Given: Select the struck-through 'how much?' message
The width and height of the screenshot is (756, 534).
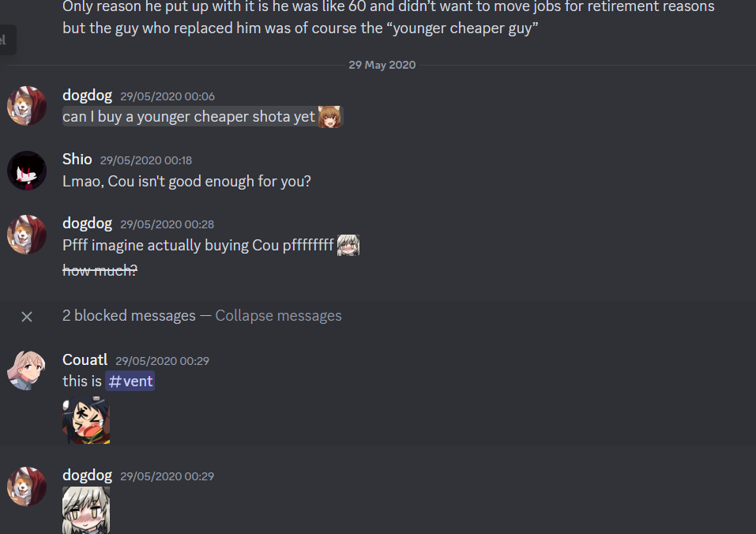Looking at the screenshot, I should coord(100,270).
